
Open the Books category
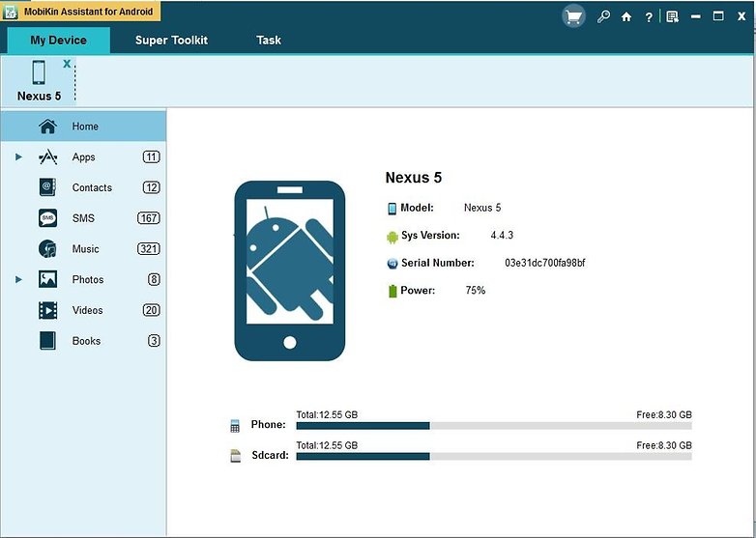83,341
